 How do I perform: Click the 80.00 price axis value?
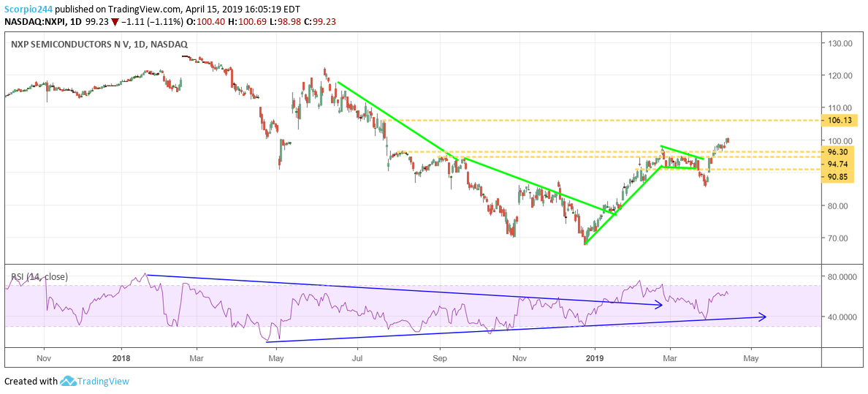[840, 205]
